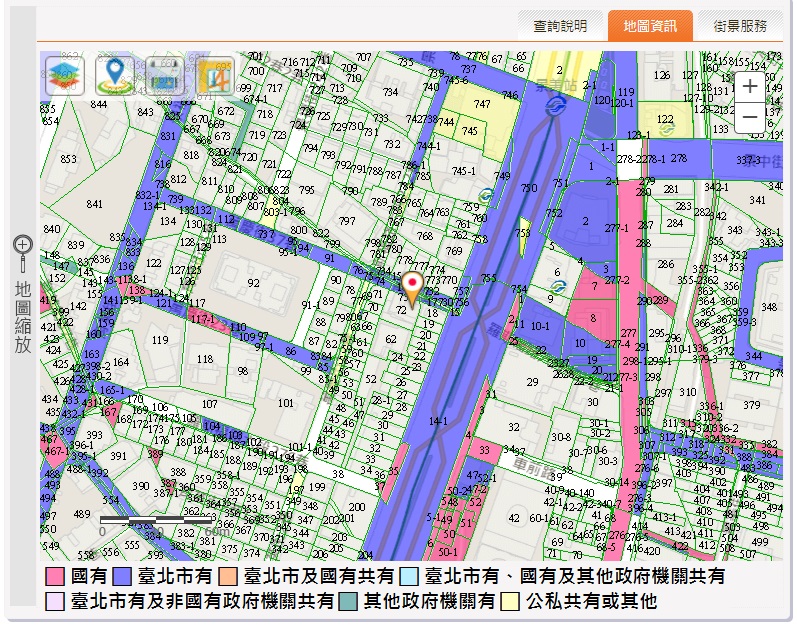Click the pink 國有 legend swatch
The height and width of the screenshot is (626, 797).
(56, 577)
